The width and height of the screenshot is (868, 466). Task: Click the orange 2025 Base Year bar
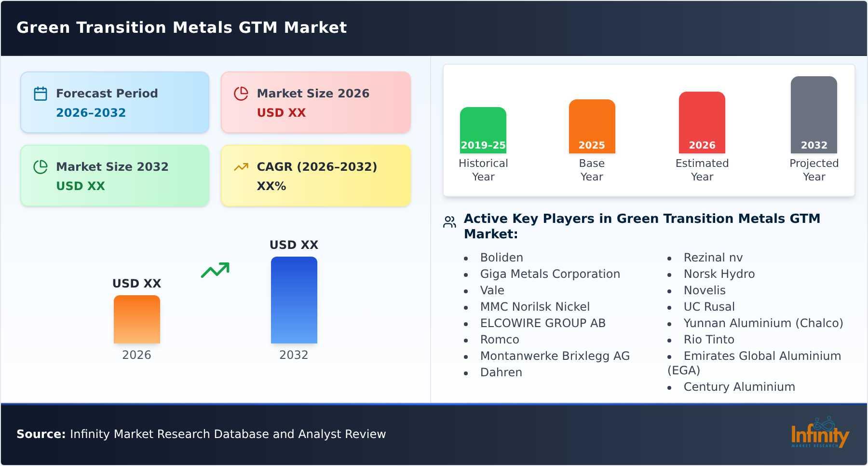[592, 126]
